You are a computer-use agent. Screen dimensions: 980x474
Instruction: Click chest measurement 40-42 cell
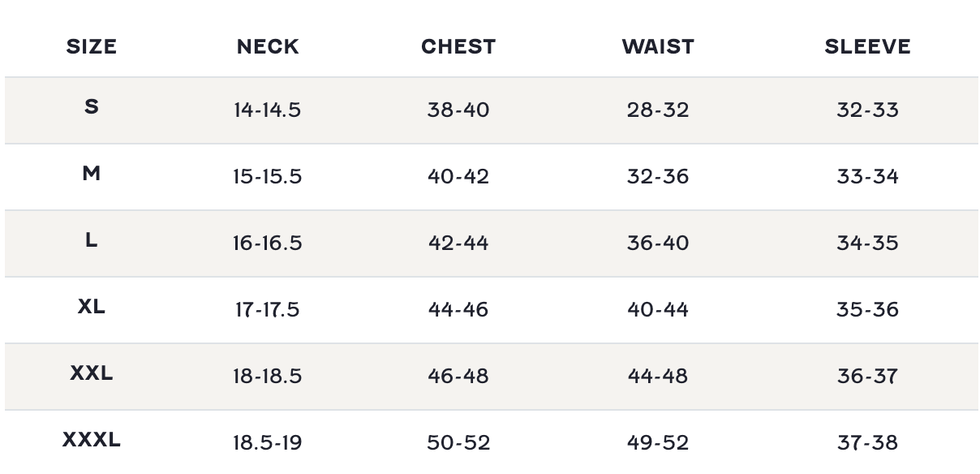[x=458, y=177]
